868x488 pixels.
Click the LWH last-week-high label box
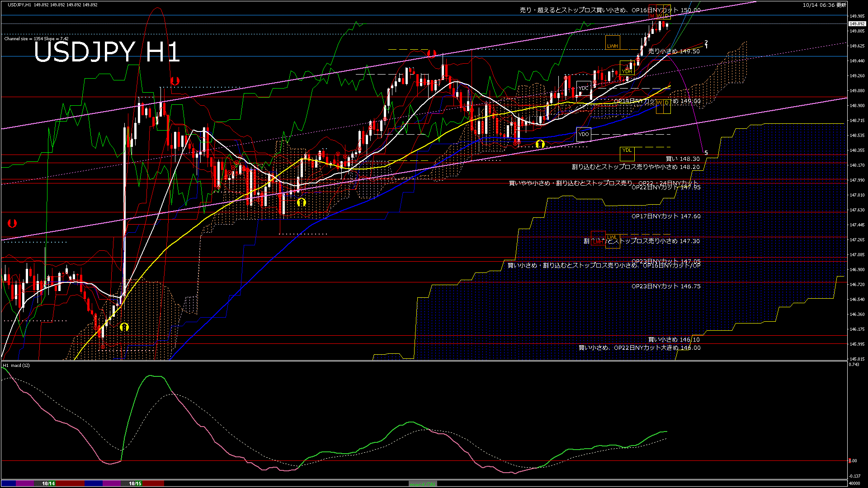(613, 42)
